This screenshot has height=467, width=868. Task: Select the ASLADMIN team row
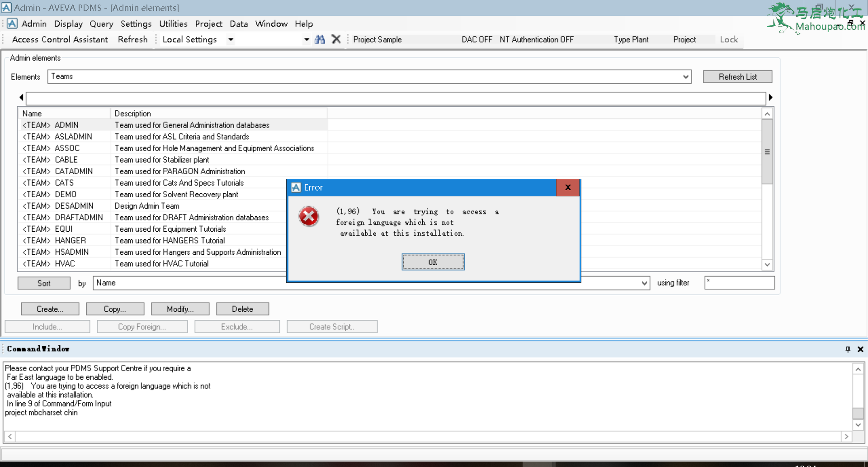[x=174, y=137]
